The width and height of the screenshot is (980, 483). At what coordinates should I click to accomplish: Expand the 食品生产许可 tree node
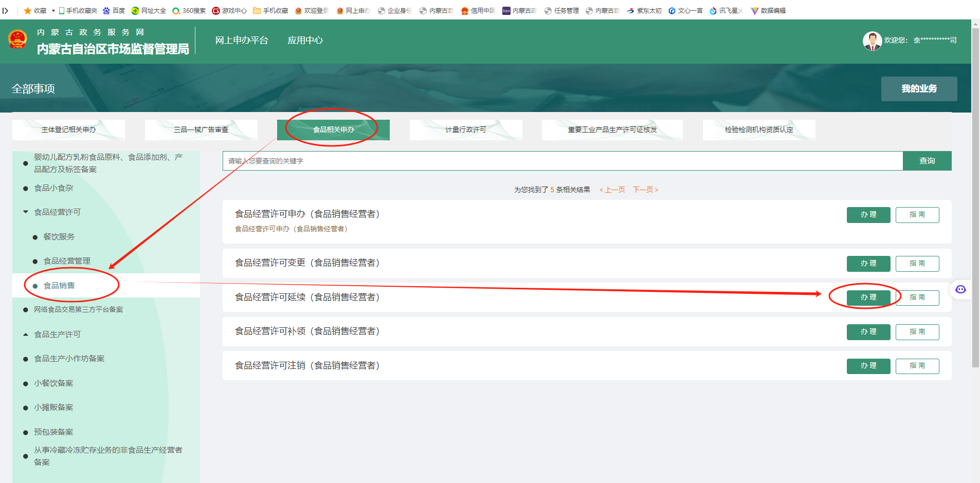point(26,335)
